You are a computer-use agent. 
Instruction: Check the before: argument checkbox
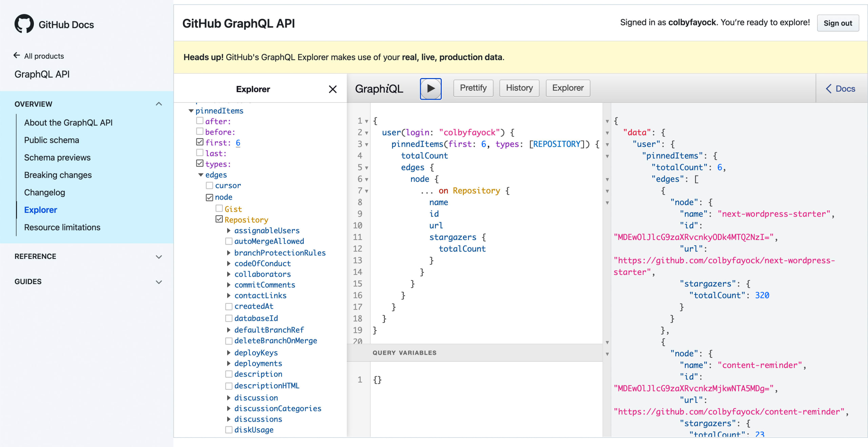(x=200, y=131)
